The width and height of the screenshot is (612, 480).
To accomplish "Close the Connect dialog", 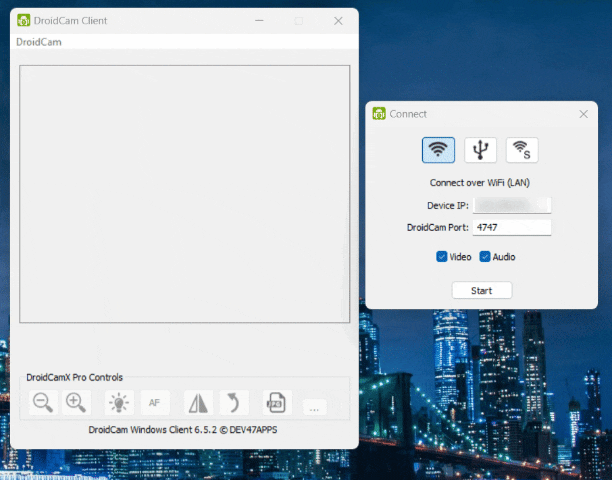I will pyautogui.click(x=584, y=114).
